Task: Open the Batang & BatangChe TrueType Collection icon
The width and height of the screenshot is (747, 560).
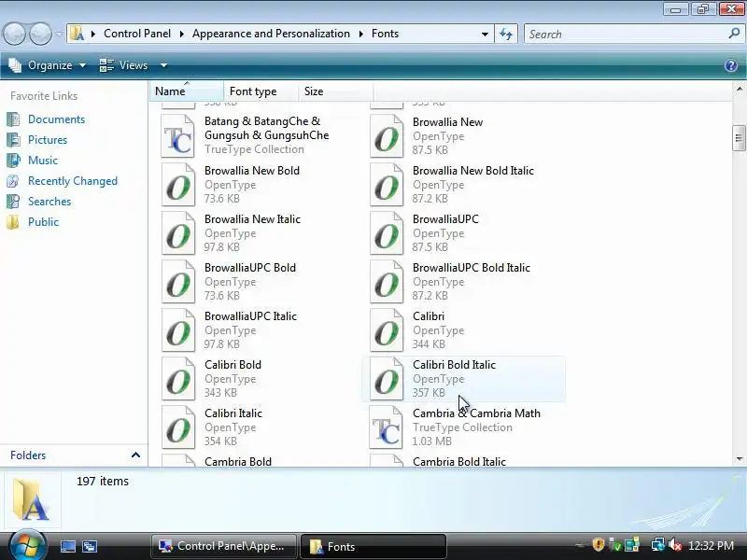Action: pos(178,136)
